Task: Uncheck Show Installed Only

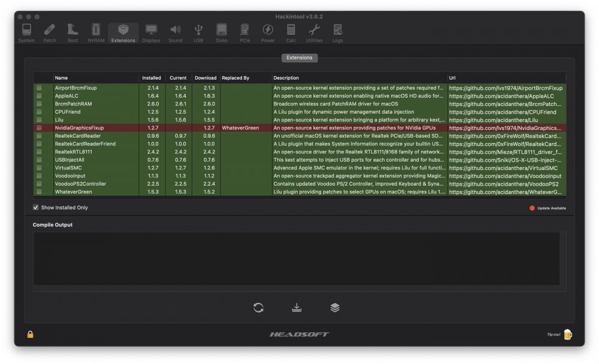Action: (35, 207)
